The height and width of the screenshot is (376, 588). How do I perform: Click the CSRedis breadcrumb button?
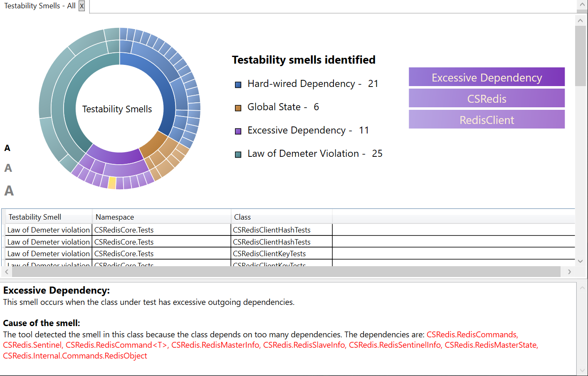point(487,99)
